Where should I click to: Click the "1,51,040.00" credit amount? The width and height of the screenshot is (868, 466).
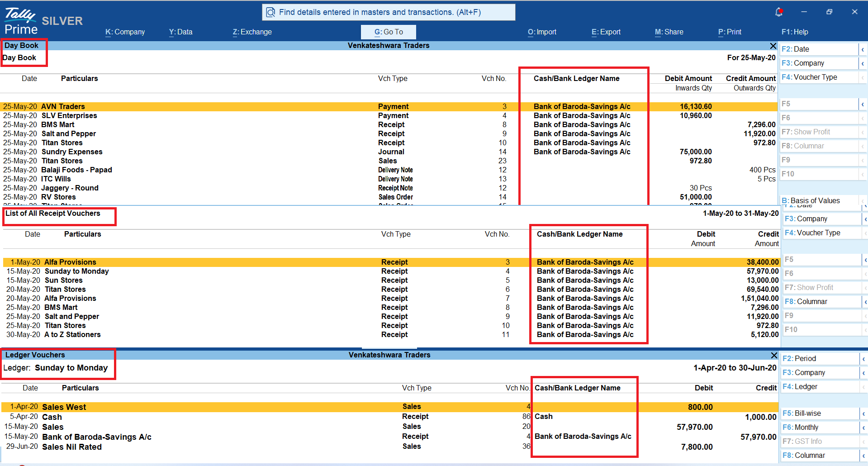tap(760, 299)
